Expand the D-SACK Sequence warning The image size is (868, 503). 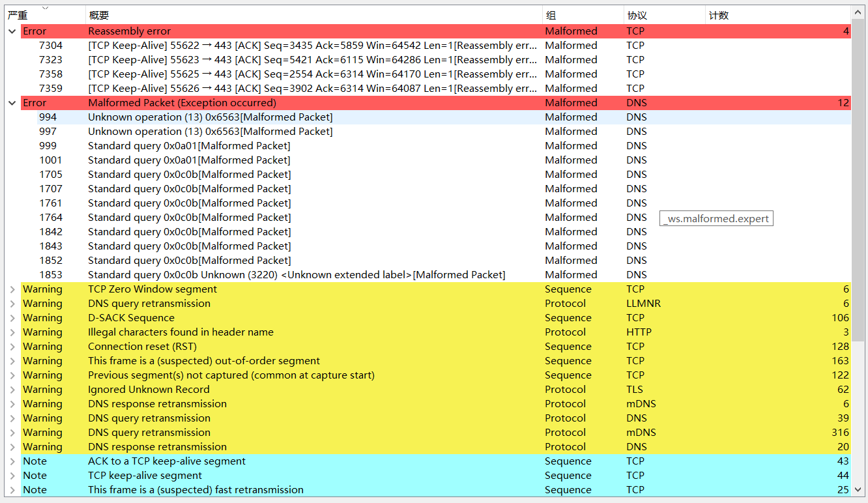[x=12, y=318]
